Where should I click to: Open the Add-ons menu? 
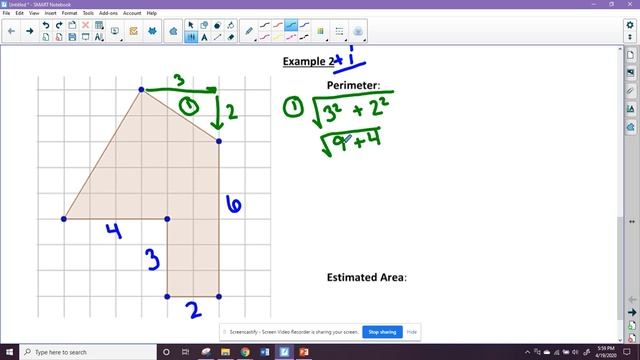[108, 13]
